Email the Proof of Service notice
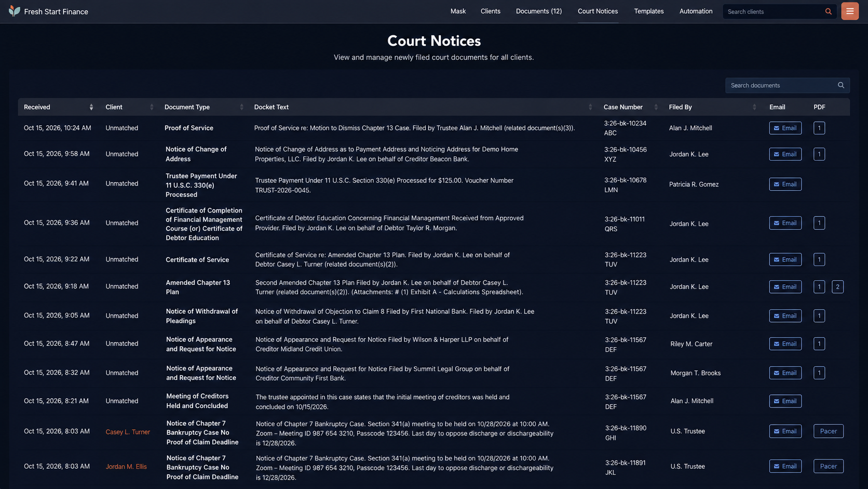Screen dimensions: 868x489 (785, 128)
